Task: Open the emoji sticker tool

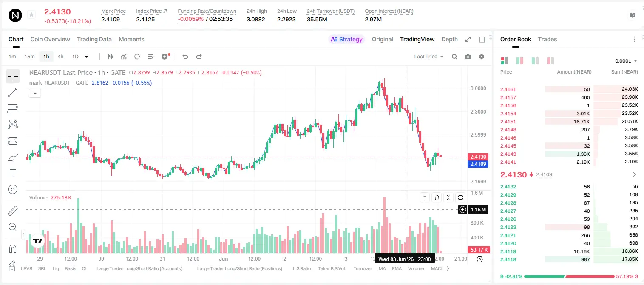Action: point(13,189)
